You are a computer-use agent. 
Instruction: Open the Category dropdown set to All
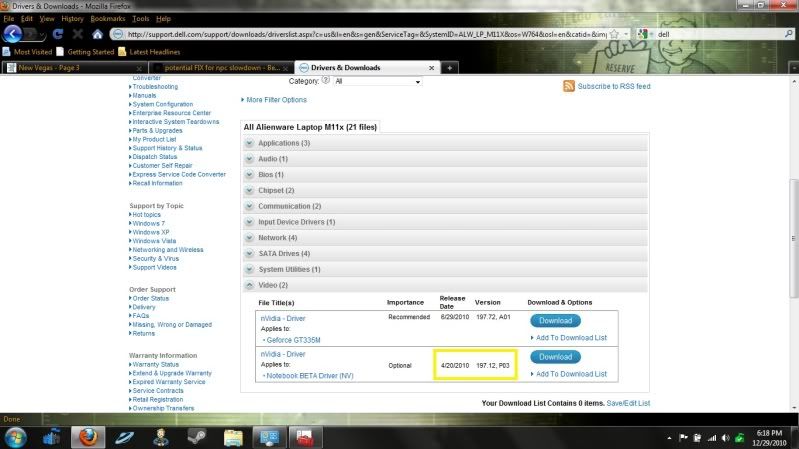point(377,82)
